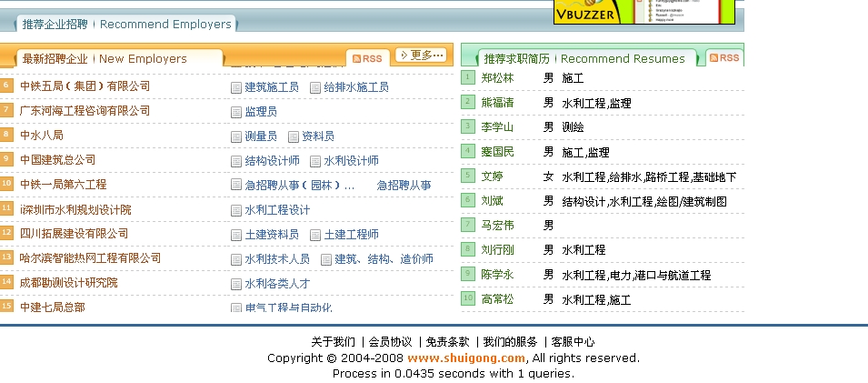
Task: Click the document icon beside 给排水施工员
Action: pos(315,87)
